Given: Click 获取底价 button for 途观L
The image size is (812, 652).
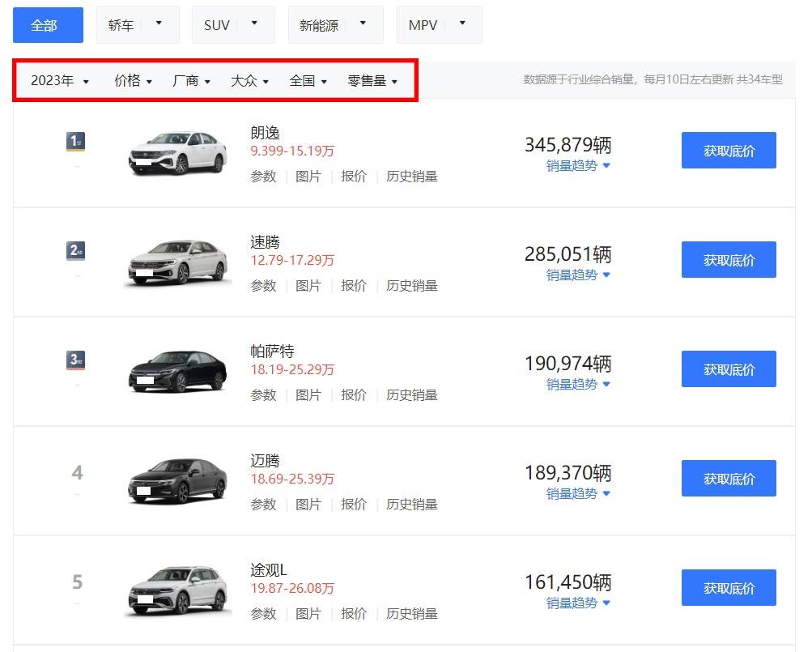Looking at the screenshot, I should (729, 588).
